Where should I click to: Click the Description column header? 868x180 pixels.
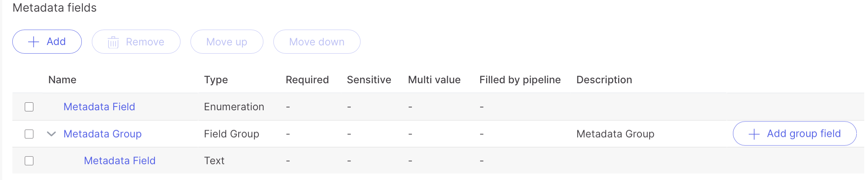tap(604, 80)
